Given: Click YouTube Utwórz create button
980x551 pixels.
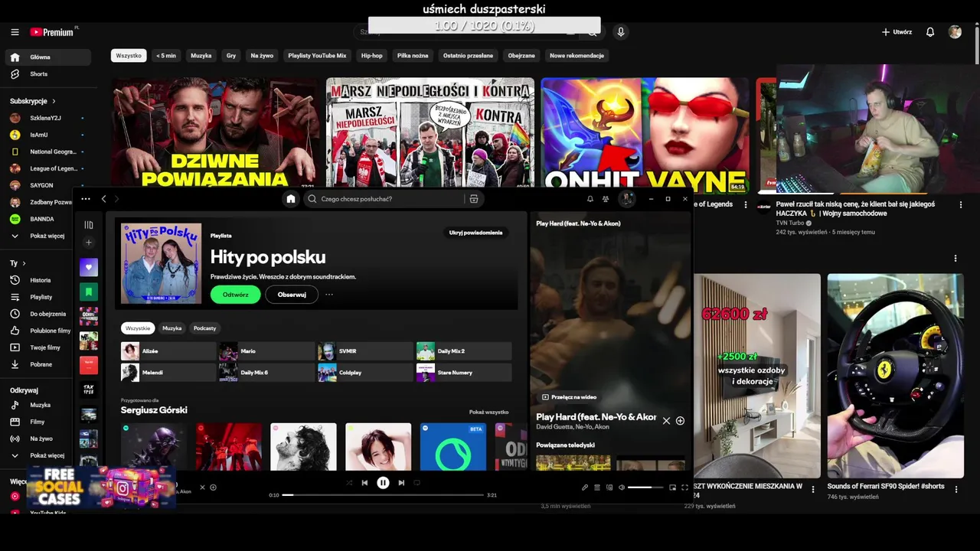Looking at the screenshot, I should (897, 32).
